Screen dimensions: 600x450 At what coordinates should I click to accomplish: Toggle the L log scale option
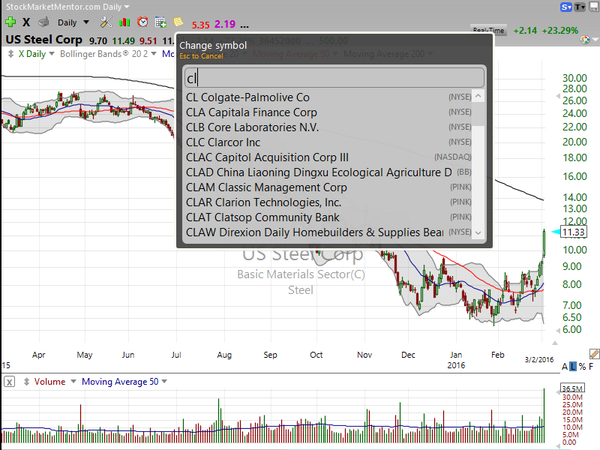pos(573,367)
